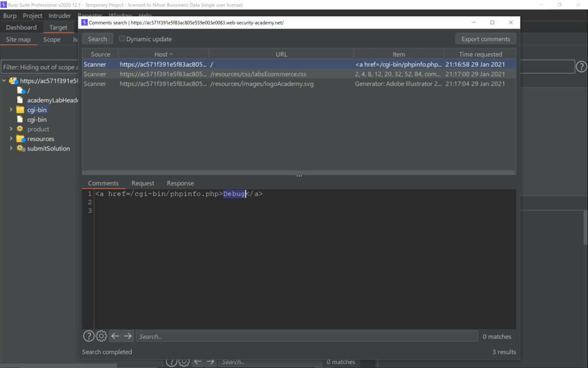The width and height of the screenshot is (588, 368).
Task: Expand the product node in site map
Action: click(x=11, y=129)
